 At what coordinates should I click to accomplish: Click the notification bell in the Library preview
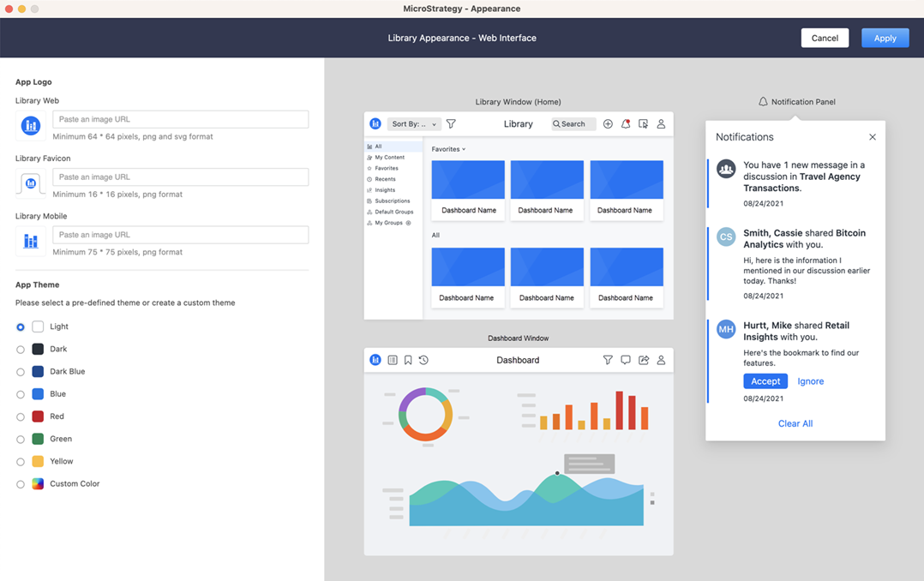coord(626,124)
